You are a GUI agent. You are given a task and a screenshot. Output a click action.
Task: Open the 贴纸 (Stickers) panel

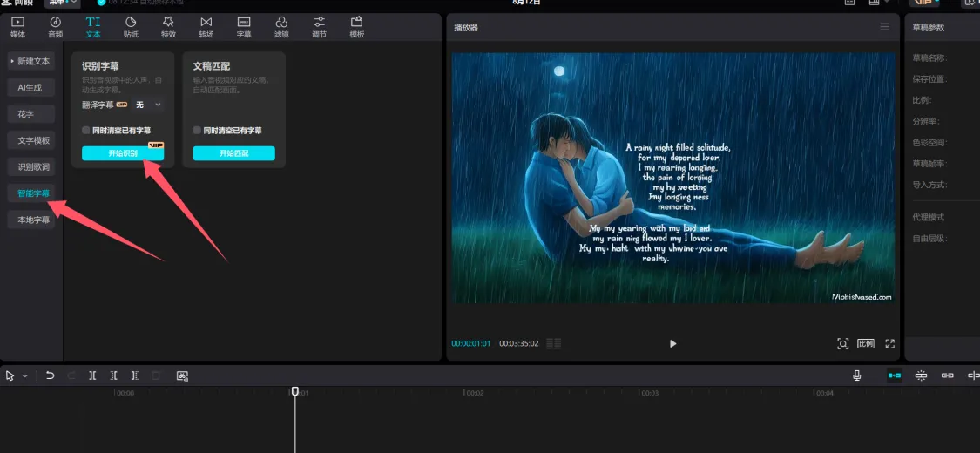coord(131,26)
